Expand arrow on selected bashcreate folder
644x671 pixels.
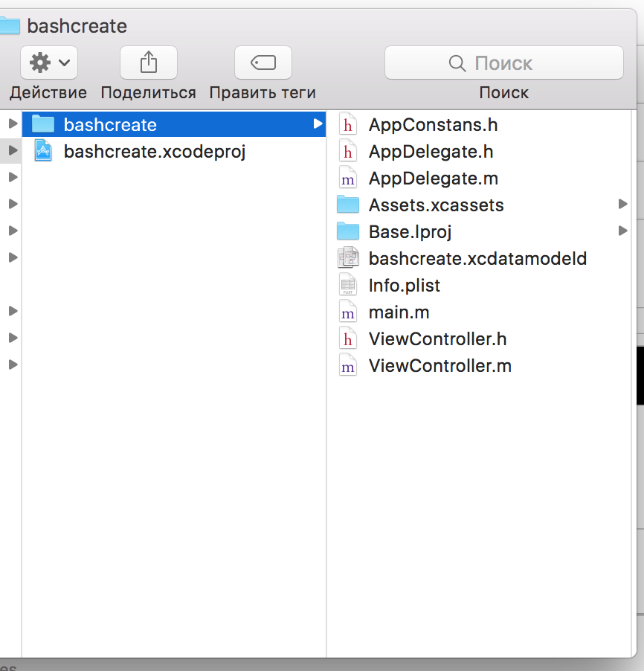click(x=318, y=123)
